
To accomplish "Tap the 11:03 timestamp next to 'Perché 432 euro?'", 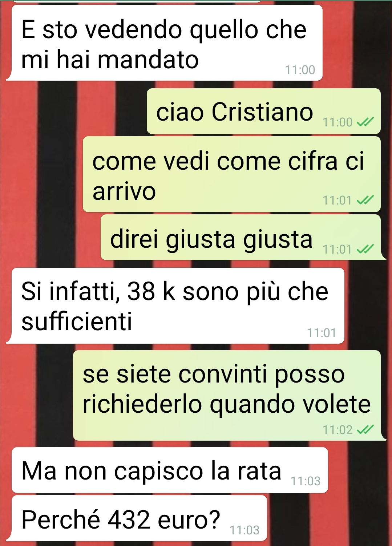I will click(x=245, y=530).
